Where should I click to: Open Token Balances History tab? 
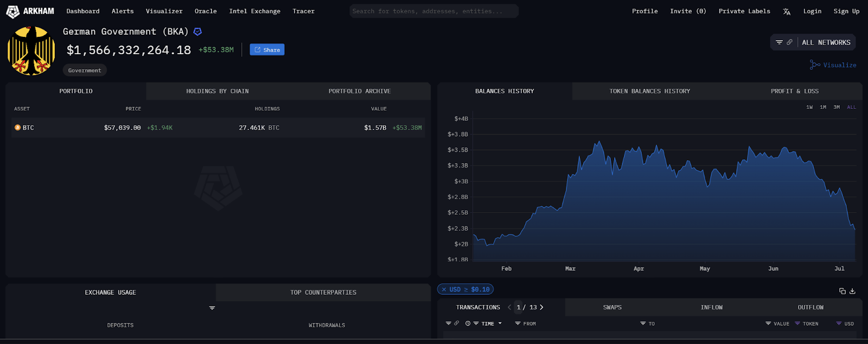coord(649,91)
